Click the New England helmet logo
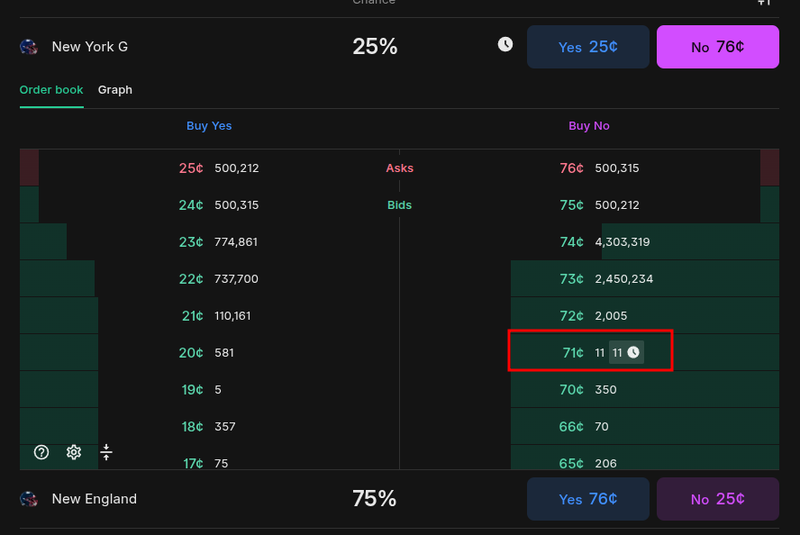Screen dimensions: 800x535 click(29, 499)
